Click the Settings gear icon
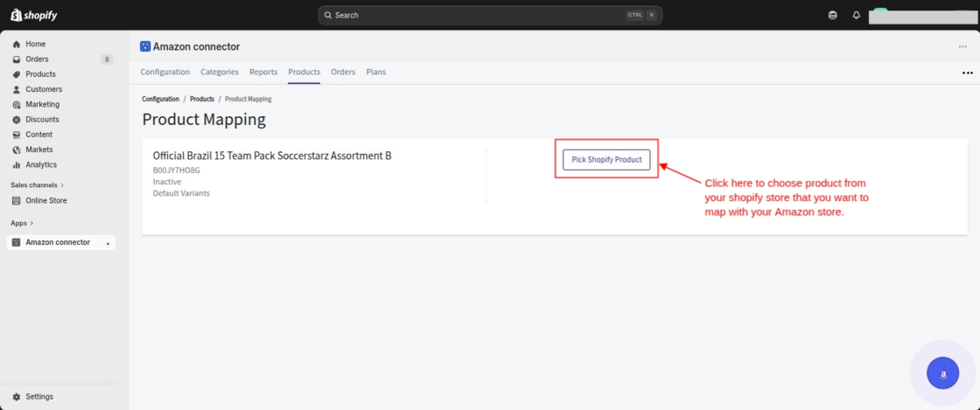Screen dimensions: 980x410 coord(17,397)
